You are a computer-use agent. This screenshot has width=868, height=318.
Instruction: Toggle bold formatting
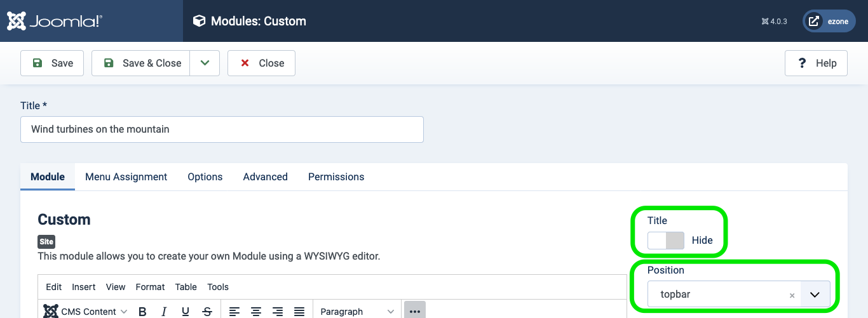[x=142, y=311]
